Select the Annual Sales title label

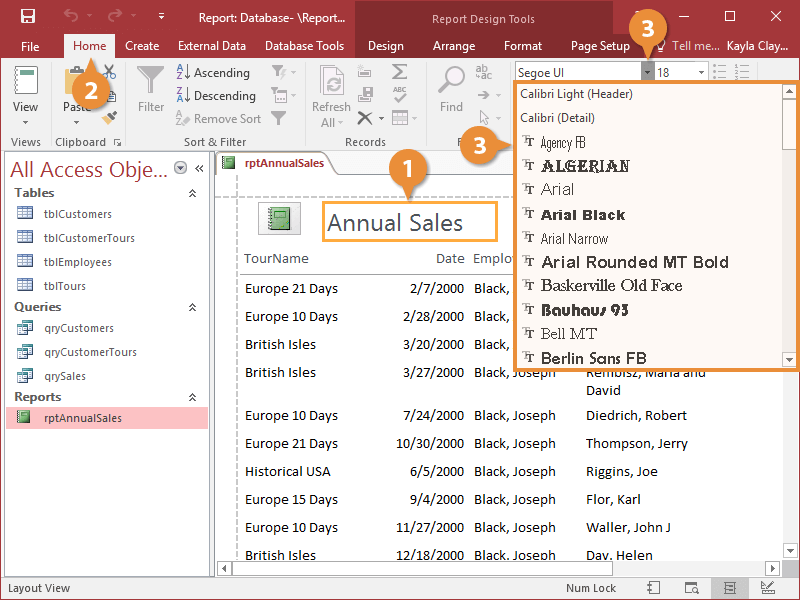pos(409,222)
